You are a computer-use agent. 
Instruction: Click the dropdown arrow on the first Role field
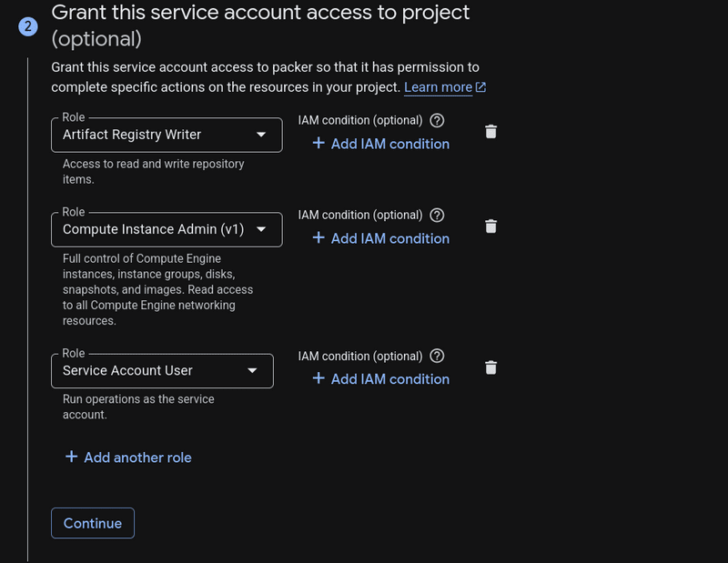pyautogui.click(x=261, y=135)
